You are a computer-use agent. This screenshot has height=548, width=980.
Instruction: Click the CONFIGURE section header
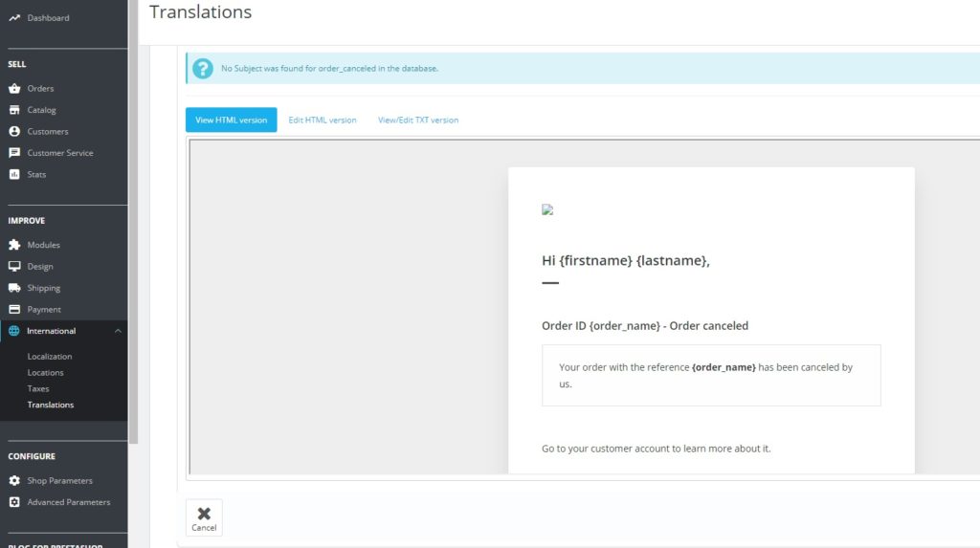[x=32, y=457]
